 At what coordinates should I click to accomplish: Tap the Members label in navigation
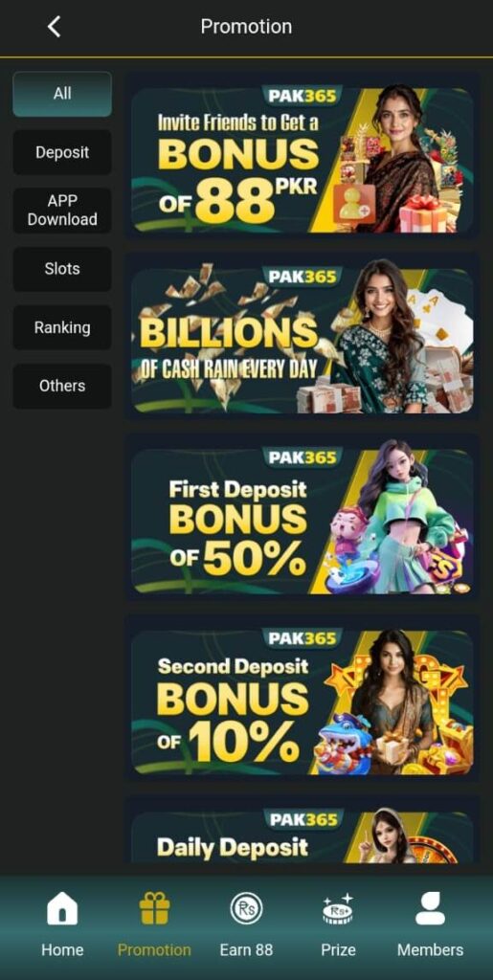tap(431, 950)
